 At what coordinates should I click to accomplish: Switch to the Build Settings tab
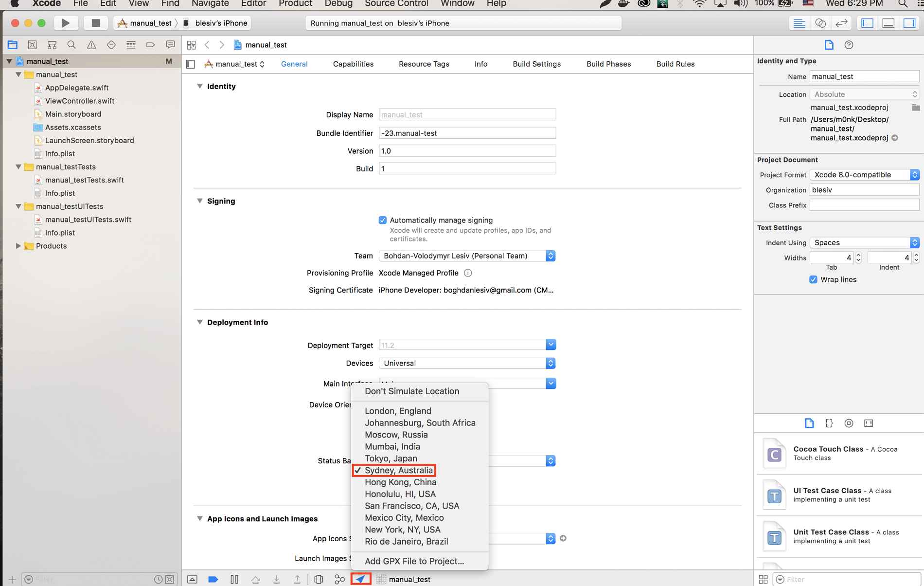(536, 64)
